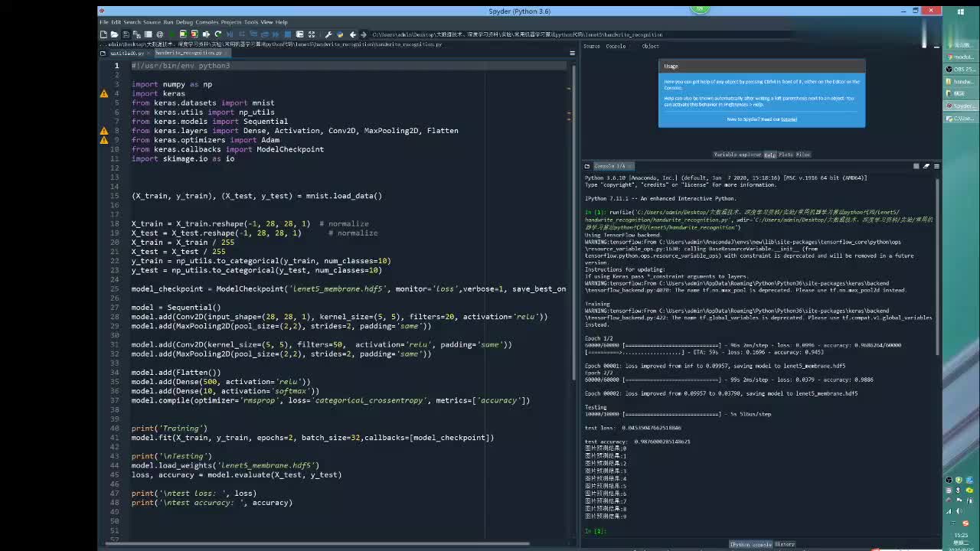Run the file with green play icon
The height and width of the screenshot is (551, 980).
[x=172, y=34]
